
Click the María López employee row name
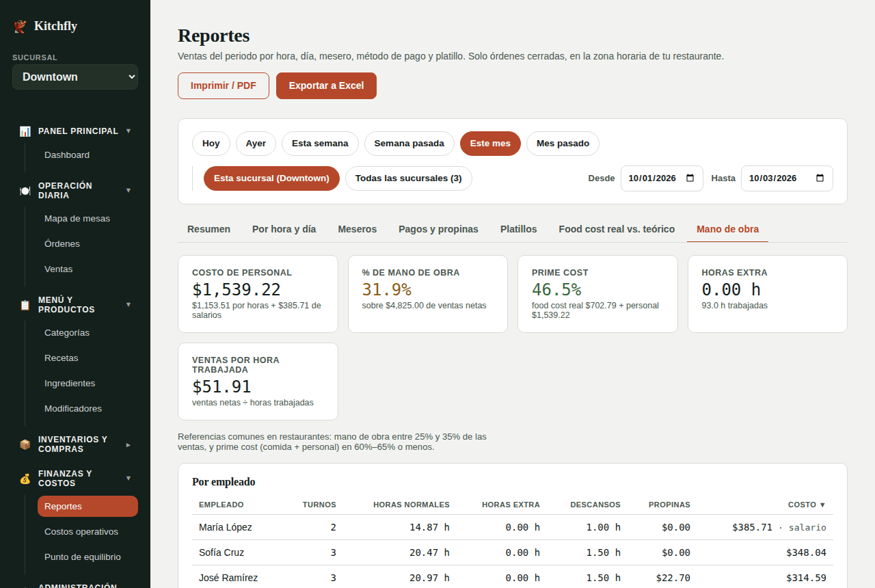[x=226, y=527]
